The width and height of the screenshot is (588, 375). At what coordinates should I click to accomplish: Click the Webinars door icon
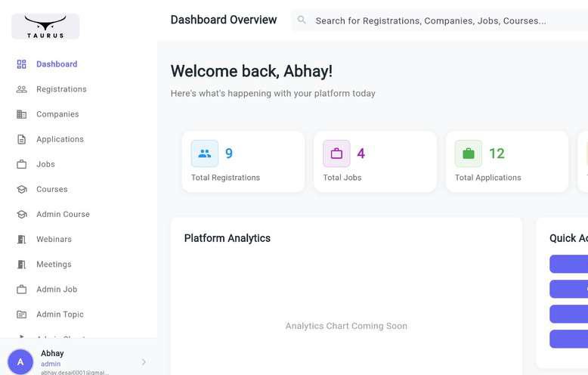coord(21,239)
